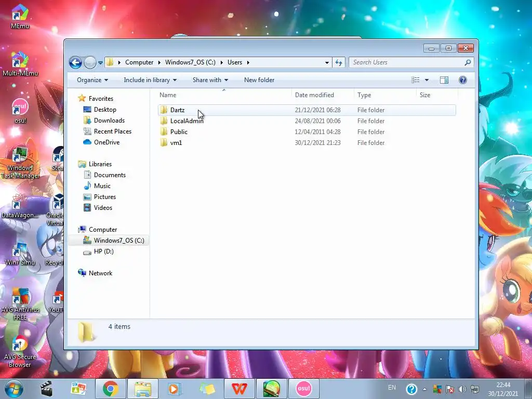Sort by the Type column header
The height and width of the screenshot is (399, 532).
[385, 95]
